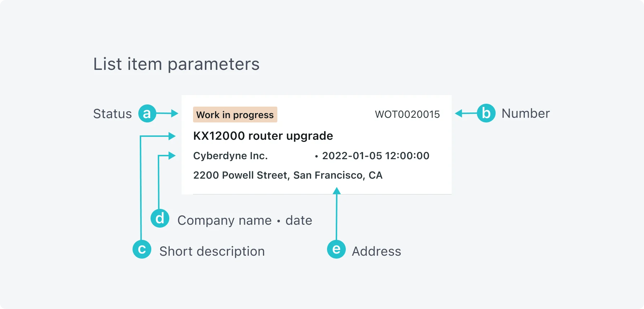This screenshot has height=309, width=644.
Task: Click the Cyberdyne Inc. company name
Action: click(231, 156)
